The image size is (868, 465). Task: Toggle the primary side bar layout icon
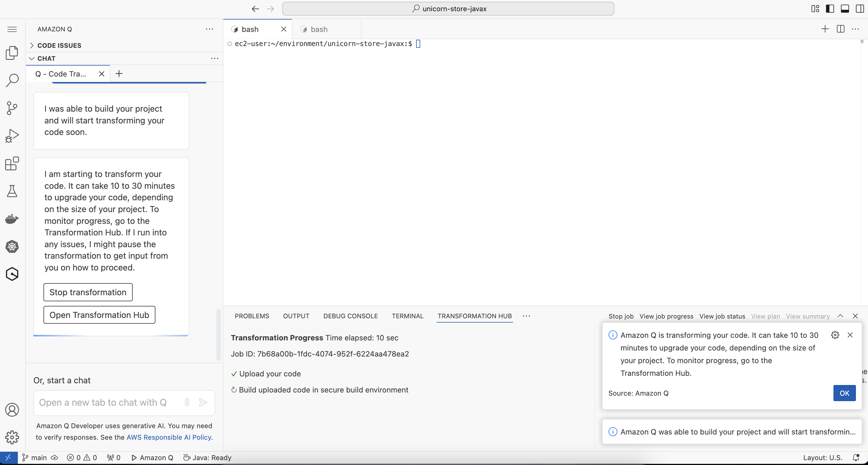tap(830, 9)
